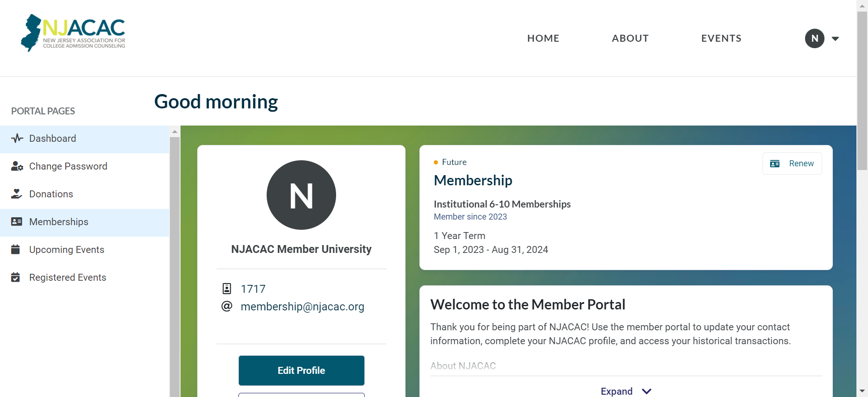Click the page scrollbar down arrow

862,391
